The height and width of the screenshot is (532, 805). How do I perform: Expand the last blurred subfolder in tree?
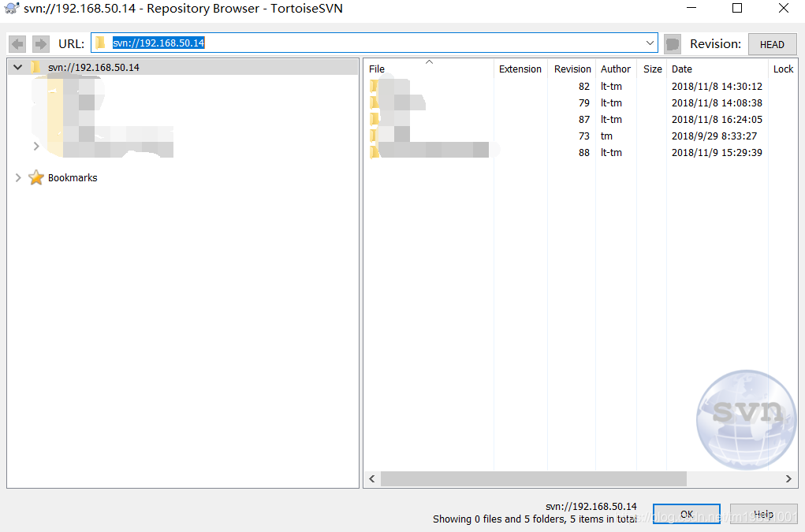[x=36, y=147]
